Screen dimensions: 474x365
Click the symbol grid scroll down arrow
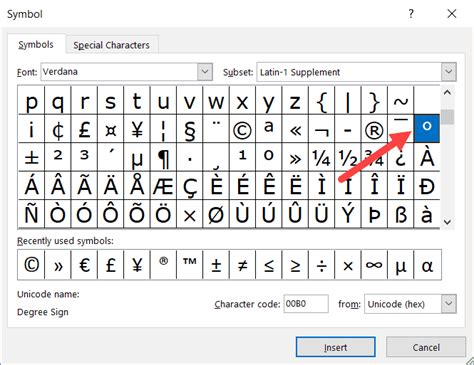coord(447,222)
